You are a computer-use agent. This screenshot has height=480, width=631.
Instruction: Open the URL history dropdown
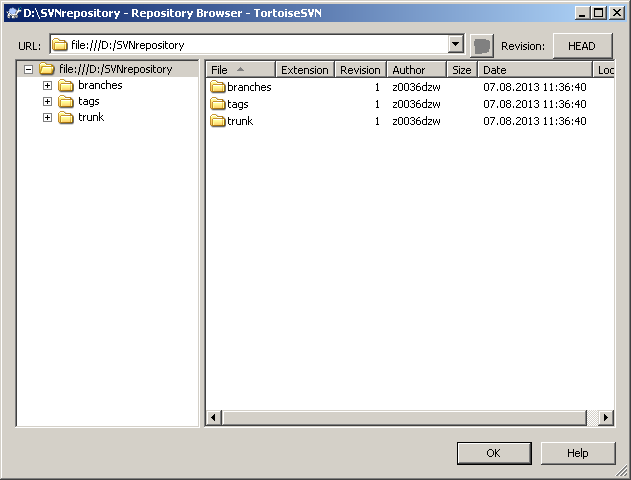coord(456,45)
